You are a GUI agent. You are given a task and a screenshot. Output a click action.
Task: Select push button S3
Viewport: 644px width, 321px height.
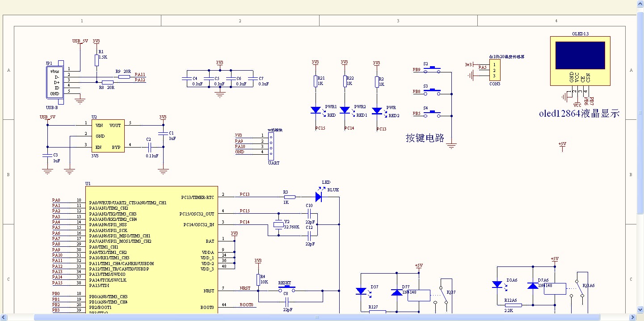432,93
